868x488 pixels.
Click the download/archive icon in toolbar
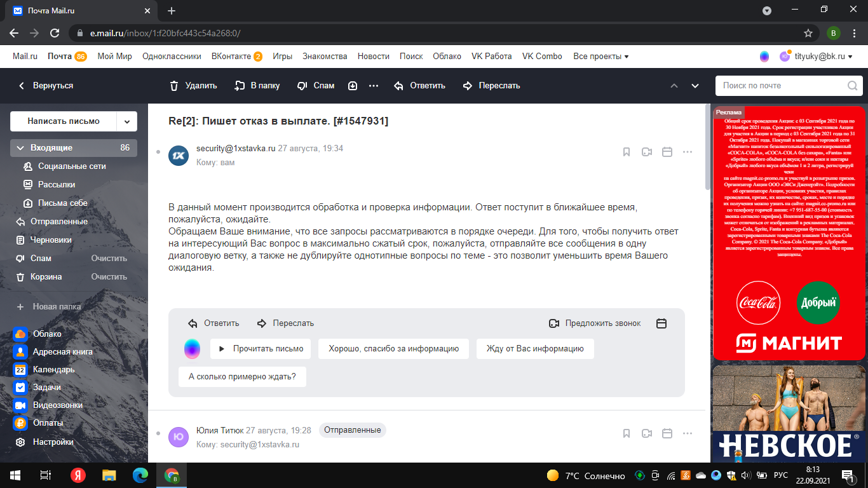point(353,86)
